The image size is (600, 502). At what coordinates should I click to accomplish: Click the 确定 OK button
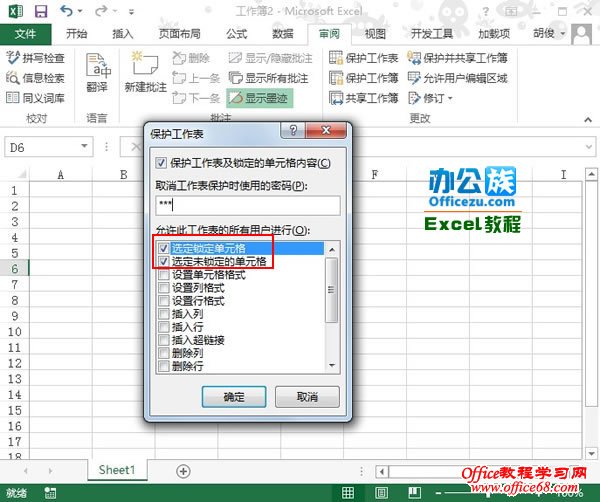point(234,397)
